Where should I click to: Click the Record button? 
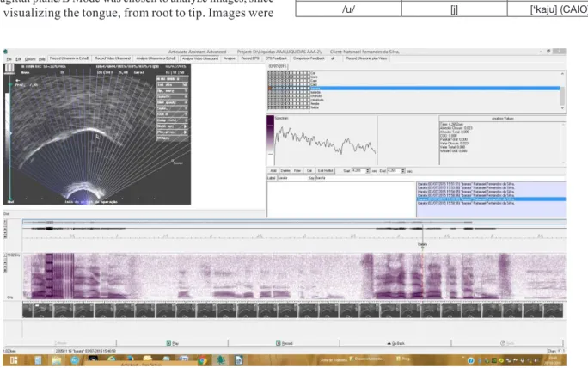(x=284, y=343)
